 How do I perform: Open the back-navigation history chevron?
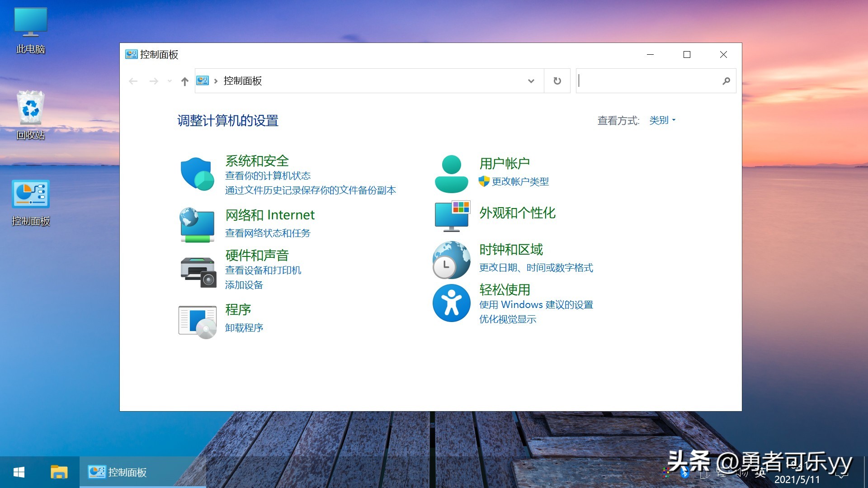[170, 81]
